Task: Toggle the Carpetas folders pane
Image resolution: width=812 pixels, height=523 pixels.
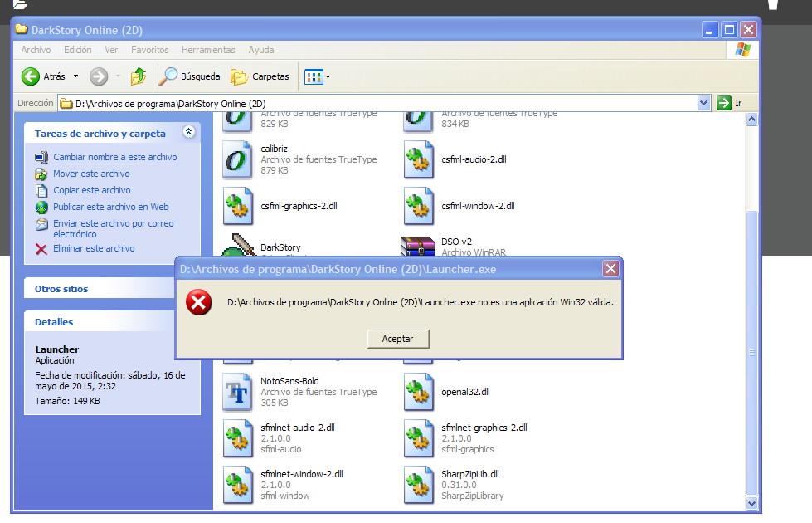Action: click(x=260, y=76)
